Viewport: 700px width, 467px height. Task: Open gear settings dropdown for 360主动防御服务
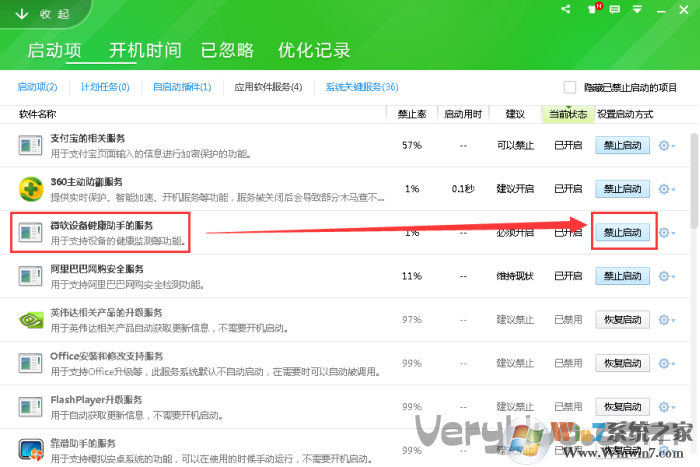667,189
